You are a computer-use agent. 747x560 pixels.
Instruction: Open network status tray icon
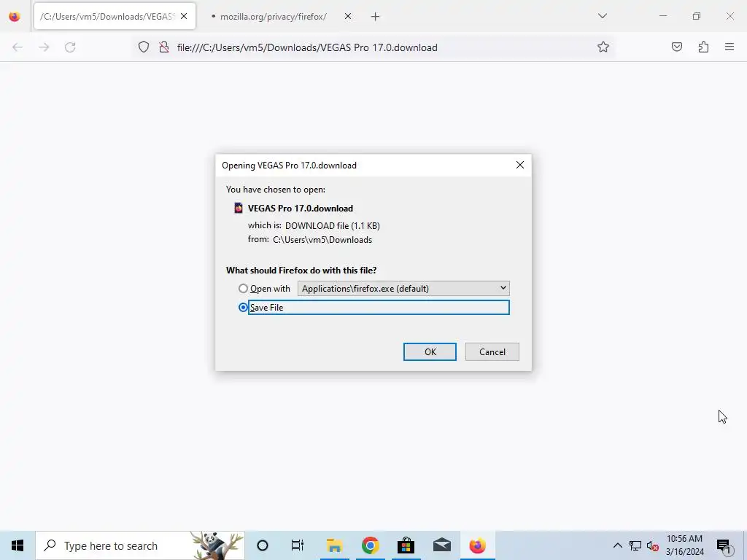point(635,545)
